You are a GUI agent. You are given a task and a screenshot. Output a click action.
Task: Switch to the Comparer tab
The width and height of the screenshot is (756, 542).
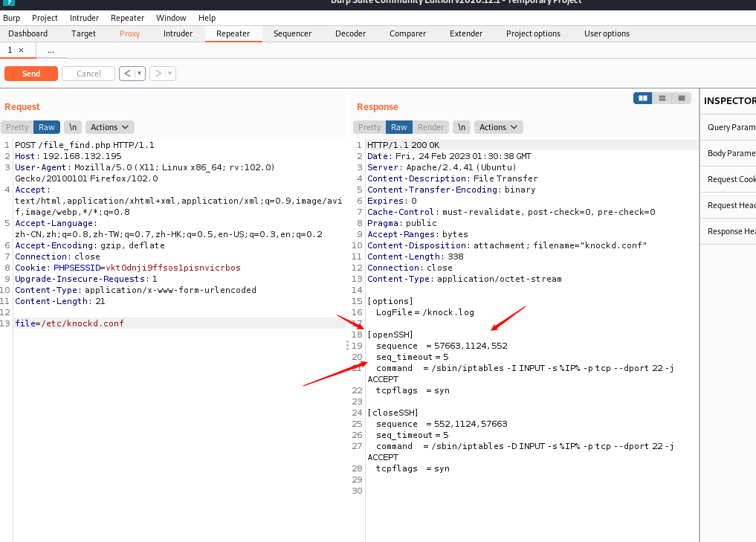point(408,33)
